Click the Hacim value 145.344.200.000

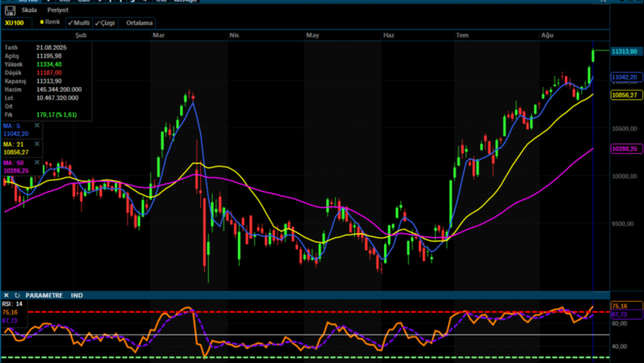tap(59, 90)
